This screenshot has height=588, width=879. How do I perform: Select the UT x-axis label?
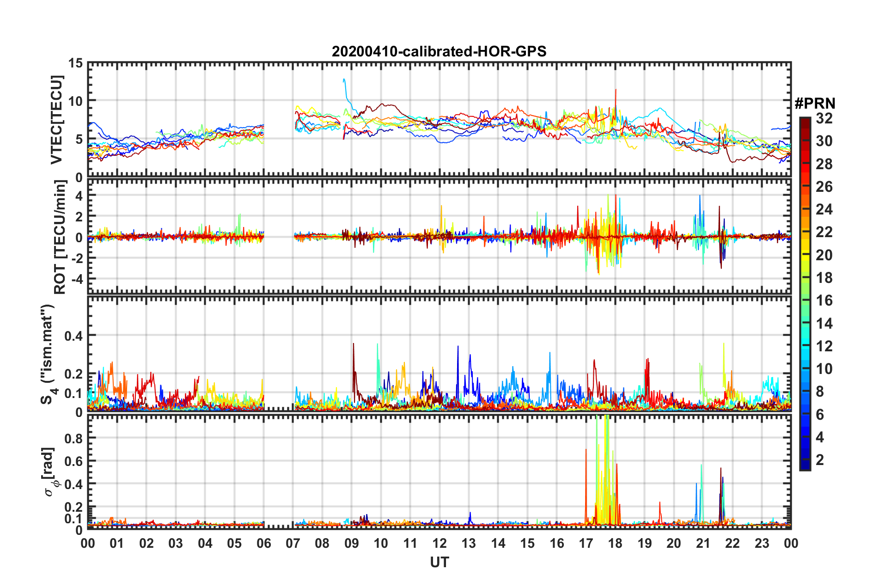pos(439,562)
